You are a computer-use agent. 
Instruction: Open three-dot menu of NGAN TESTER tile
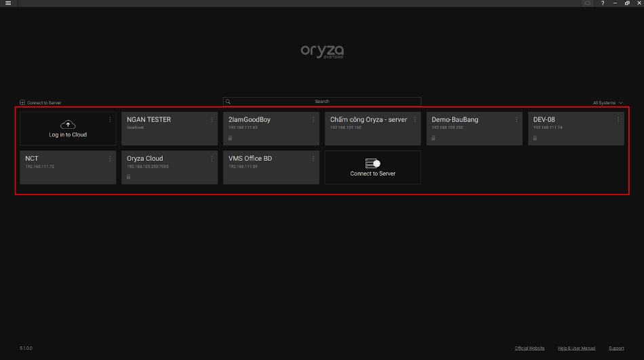pos(212,119)
